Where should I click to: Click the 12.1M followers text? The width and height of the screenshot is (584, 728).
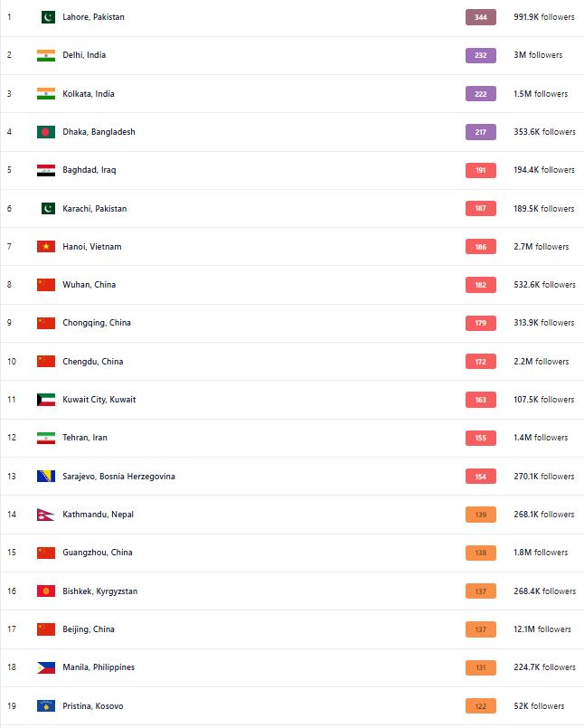click(542, 629)
